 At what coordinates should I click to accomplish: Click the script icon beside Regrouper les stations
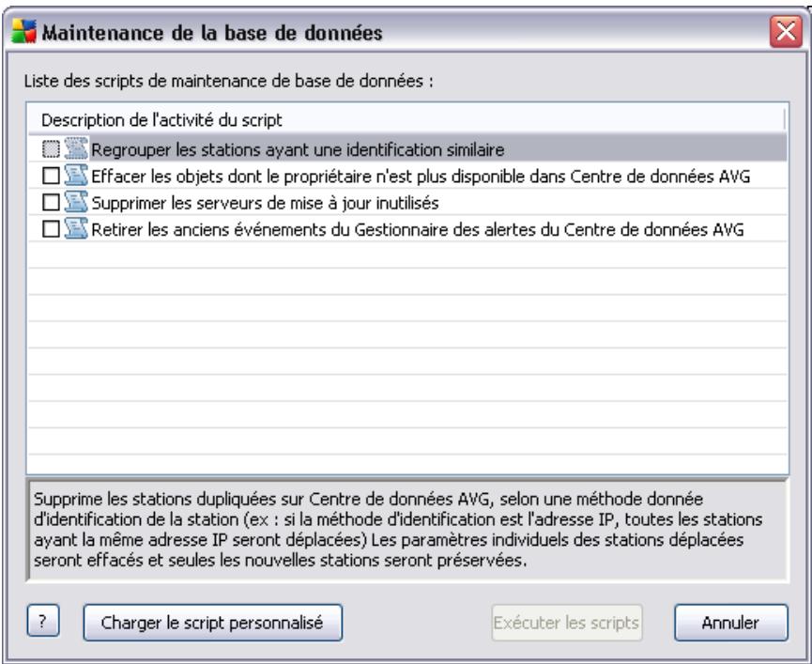point(76,149)
